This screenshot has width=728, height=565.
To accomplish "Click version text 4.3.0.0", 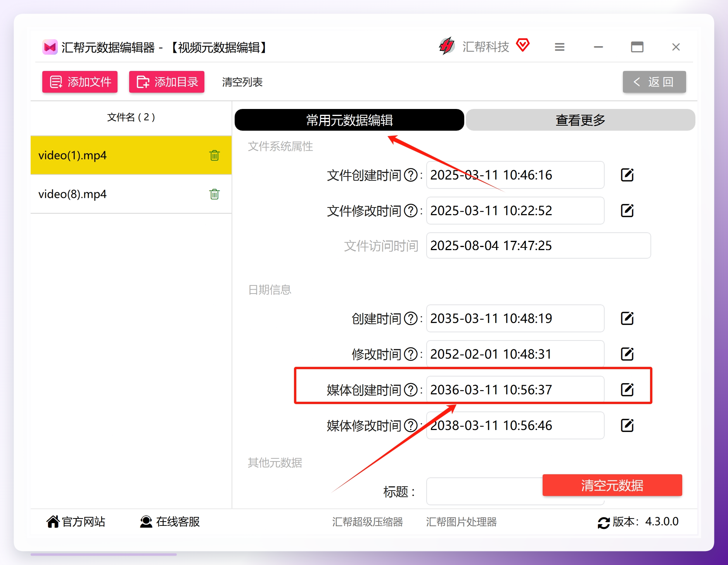I will (x=662, y=522).
